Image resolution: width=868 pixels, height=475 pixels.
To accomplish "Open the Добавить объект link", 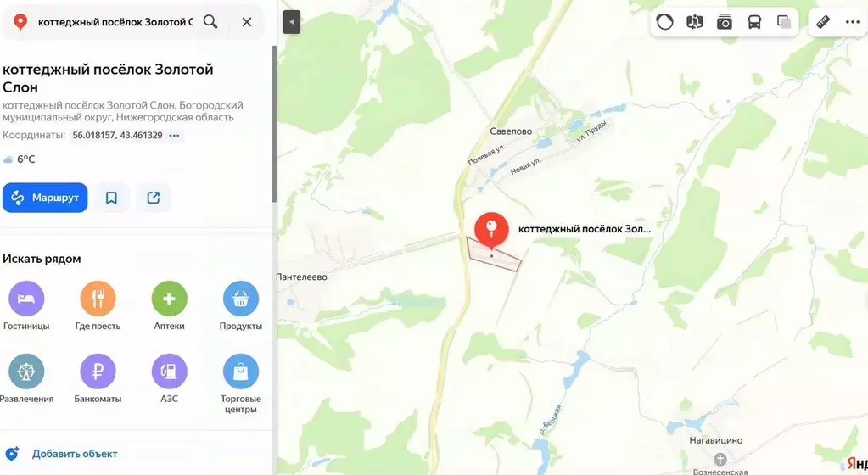I will click(x=74, y=454).
